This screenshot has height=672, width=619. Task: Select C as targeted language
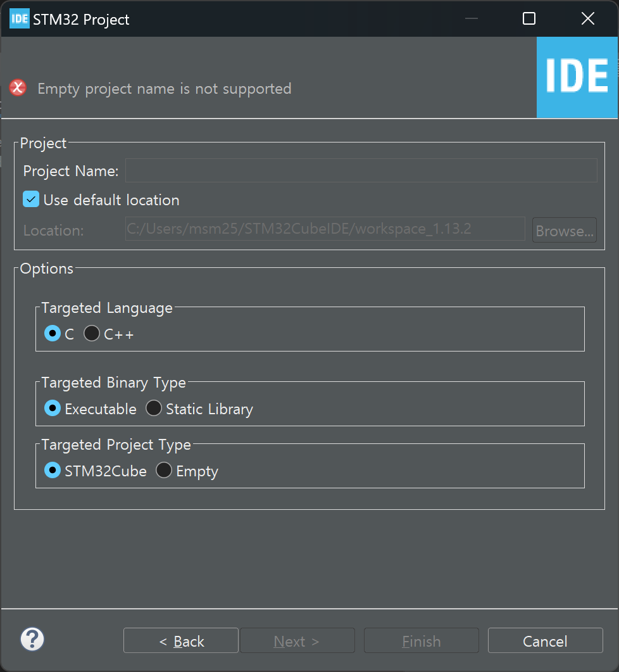[53, 333]
